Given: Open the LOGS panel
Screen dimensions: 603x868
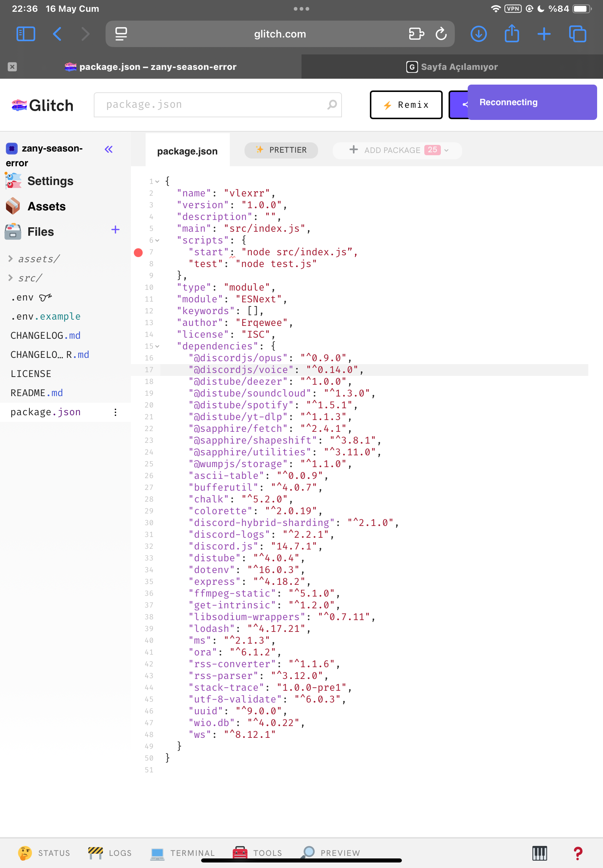Looking at the screenshot, I should 110,853.
